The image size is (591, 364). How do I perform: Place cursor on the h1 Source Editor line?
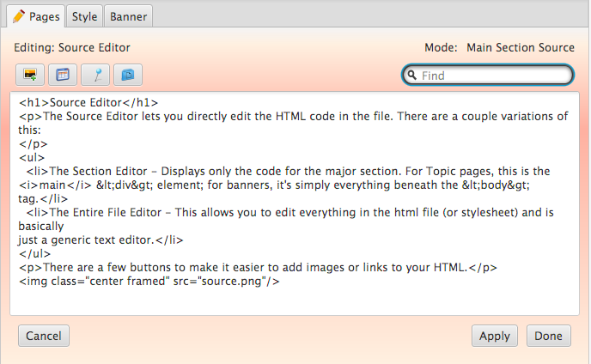coord(88,102)
